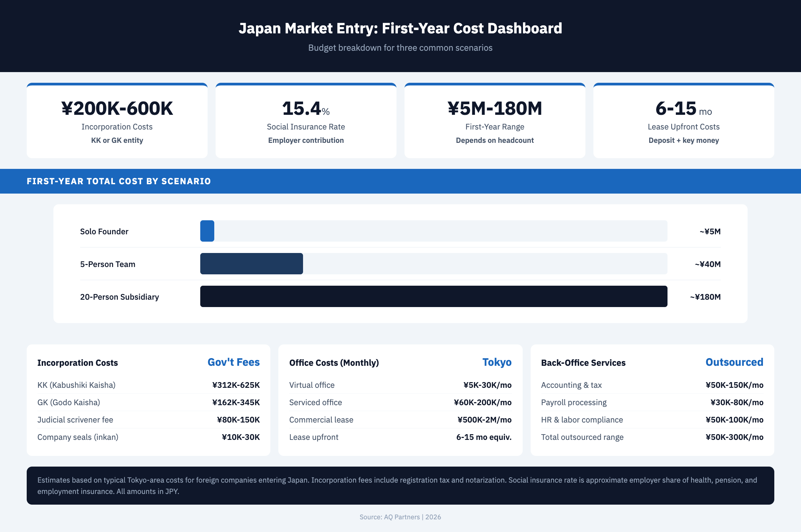Select the ¥50K-150K/mo value
Image resolution: width=801 pixels, height=532 pixels.
735,385
